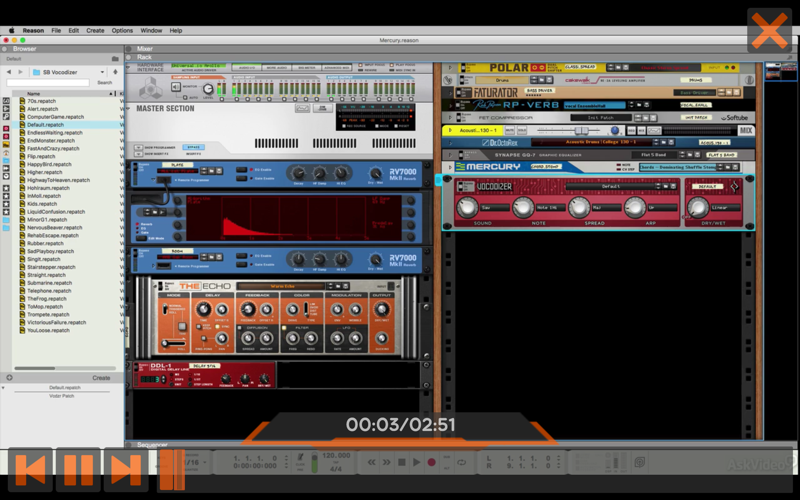Go up one folder level in Browser
The height and width of the screenshot is (500, 800).
click(115, 72)
